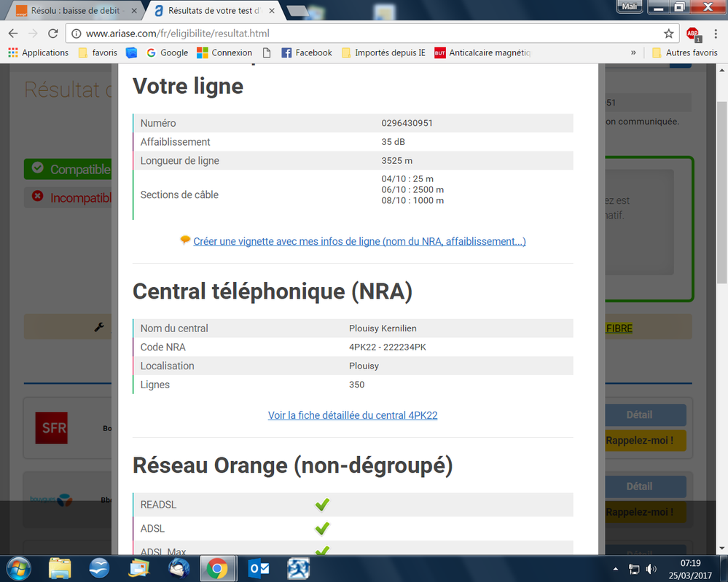Reload the page with the refresh icon
The width and height of the screenshot is (728, 582).
[52, 34]
